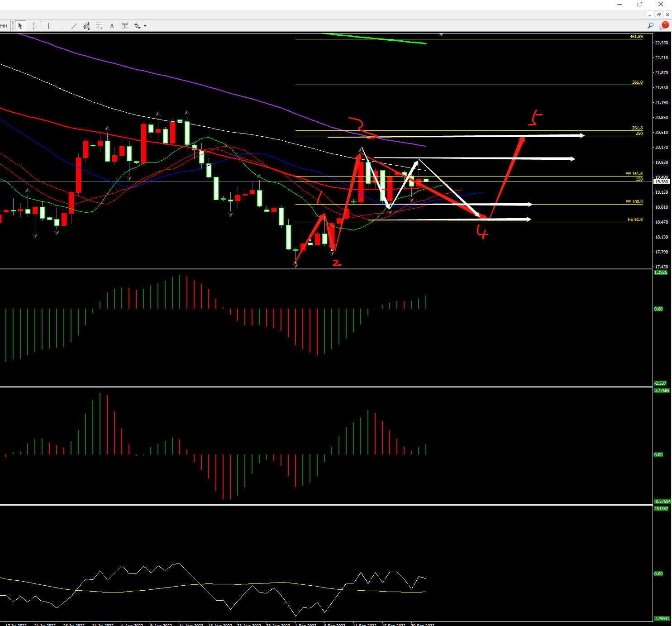Select the Equidistant Channel tool
This screenshot has height=626, width=672.
click(87, 26)
